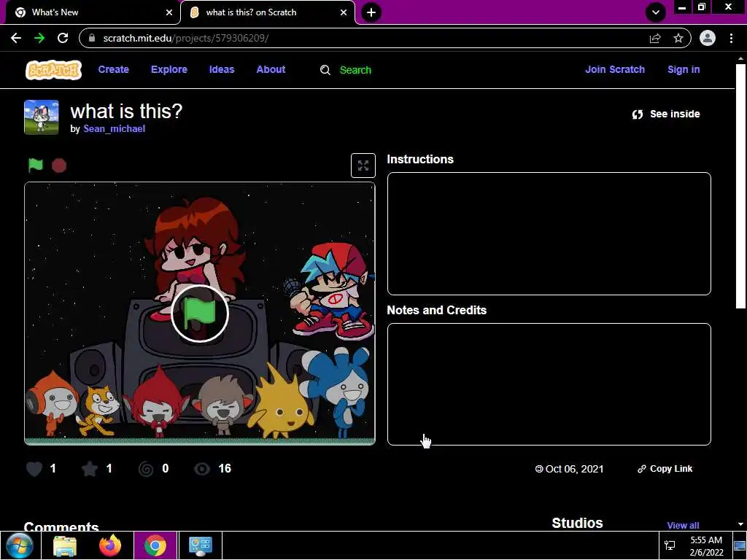Screen dimensions: 747x560
Task: Favorite the project with the star icon
Action: [x=90, y=469]
